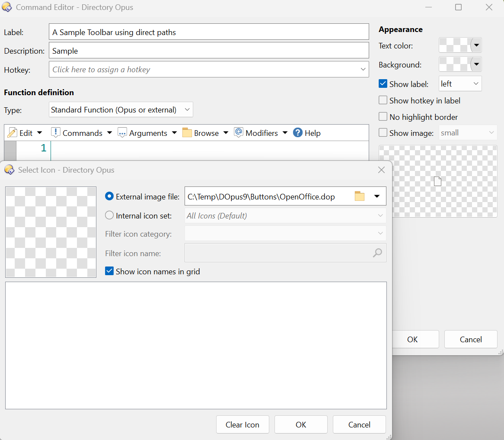Click the magnifier in Filter icon name
This screenshot has width=504, height=440.
tap(377, 253)
